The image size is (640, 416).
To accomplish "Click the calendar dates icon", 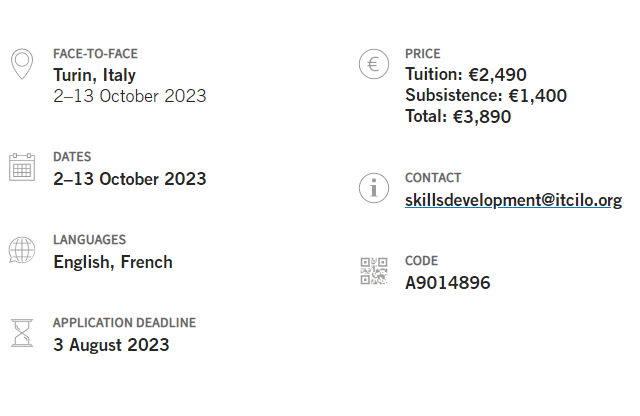I will pos(21,167).
